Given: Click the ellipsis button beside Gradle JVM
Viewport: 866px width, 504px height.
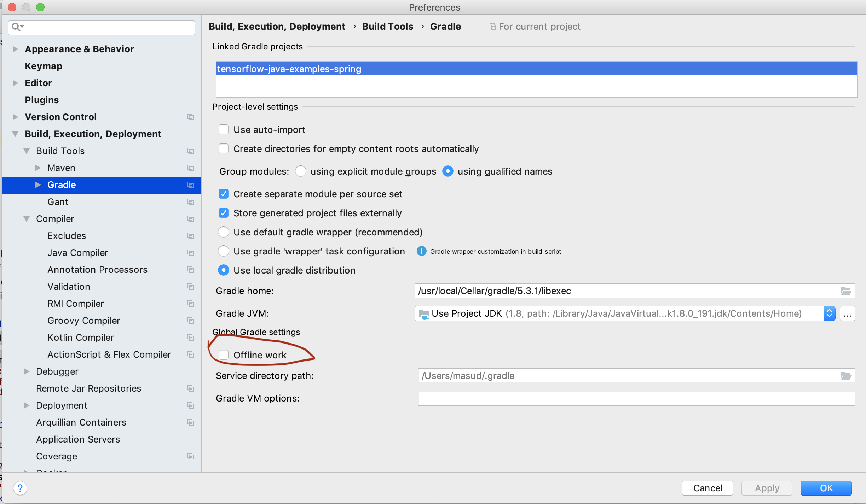Looking at the screenshot, I should [847, 313].
